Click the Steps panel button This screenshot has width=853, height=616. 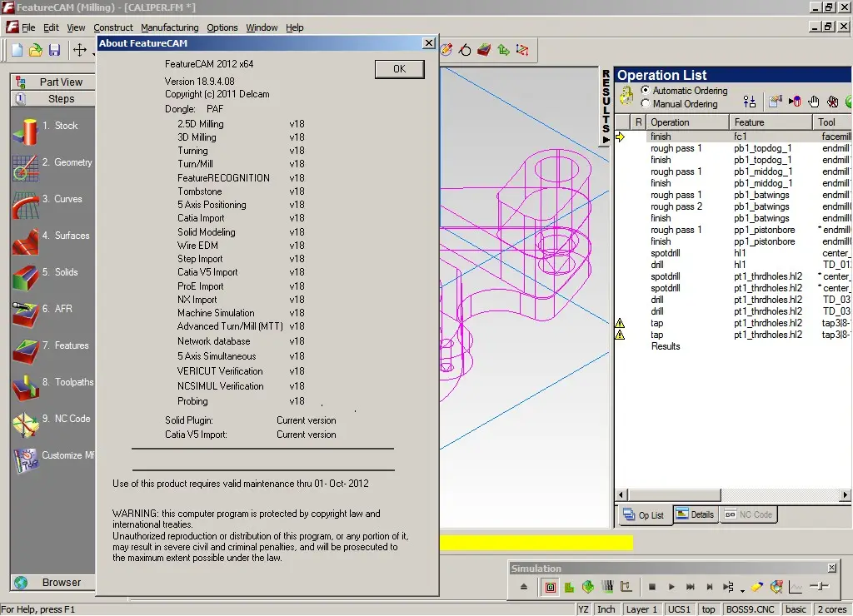(x=52, y=99)
